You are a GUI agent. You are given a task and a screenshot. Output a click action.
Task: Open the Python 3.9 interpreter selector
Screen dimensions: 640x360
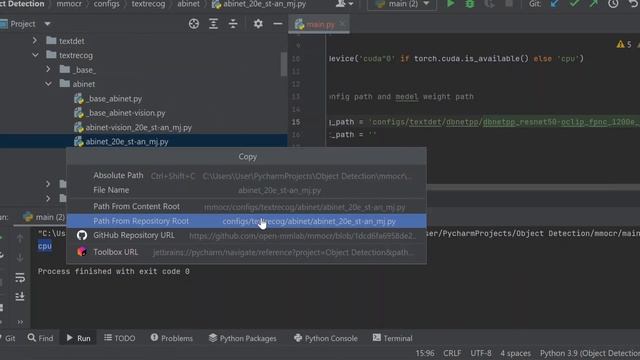590,353
